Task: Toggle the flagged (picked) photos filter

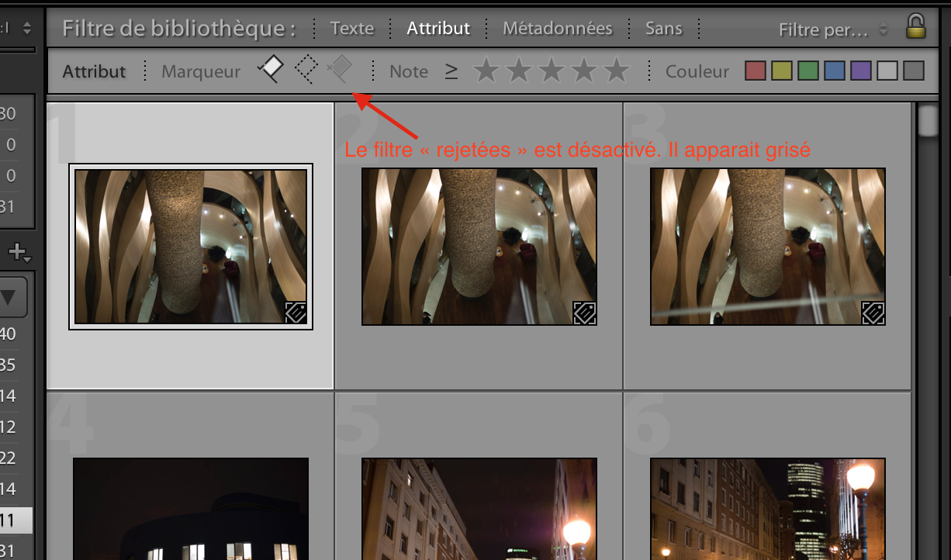Action: (271, 70)
